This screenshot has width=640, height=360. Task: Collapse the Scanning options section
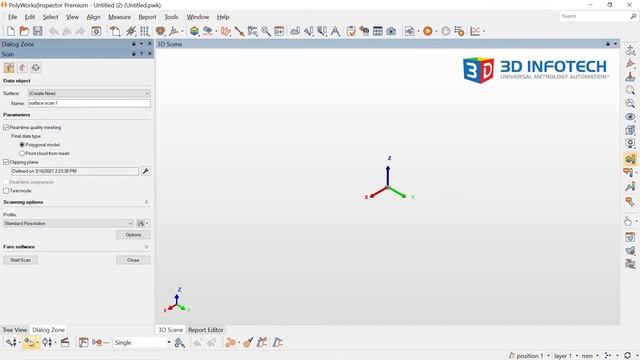point(147,202)
